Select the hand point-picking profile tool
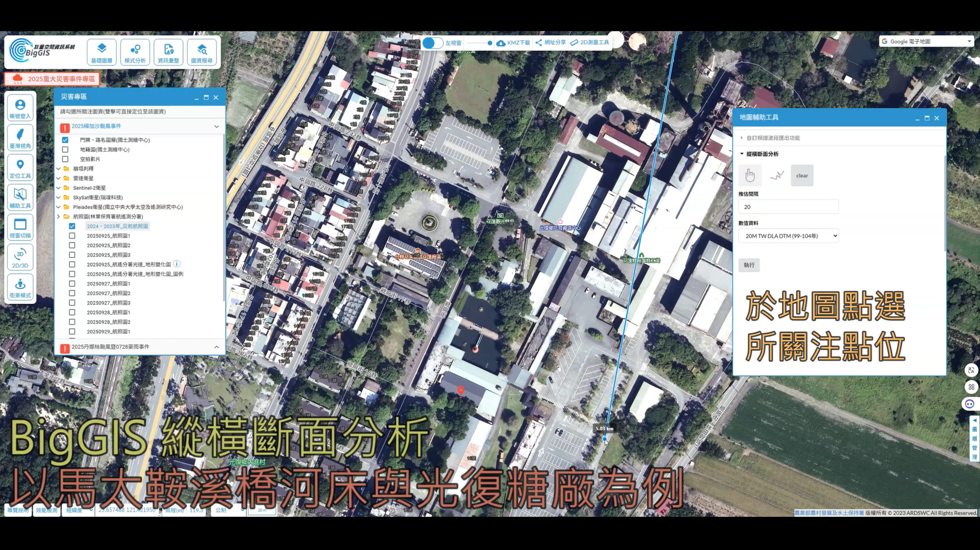 pyautogui.click(x=750, y=175)
